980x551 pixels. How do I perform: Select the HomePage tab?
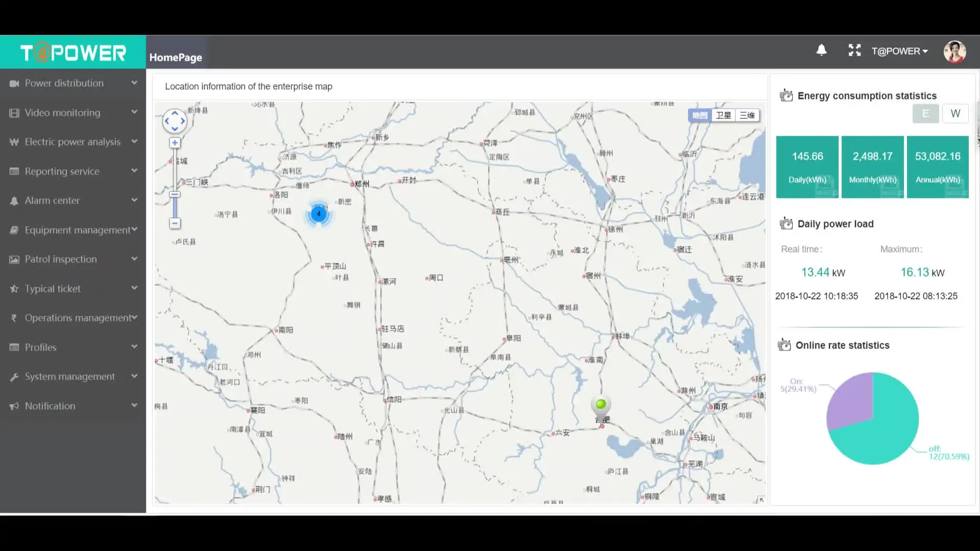[x=176, y=57]
